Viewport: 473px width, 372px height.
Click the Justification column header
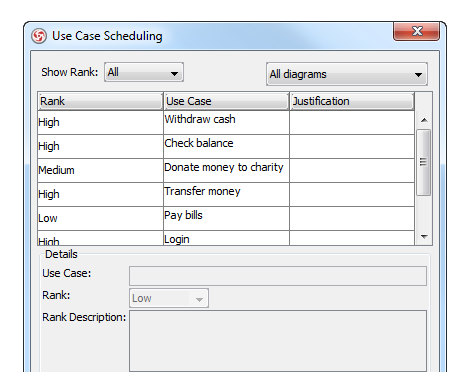pos(352,101)
